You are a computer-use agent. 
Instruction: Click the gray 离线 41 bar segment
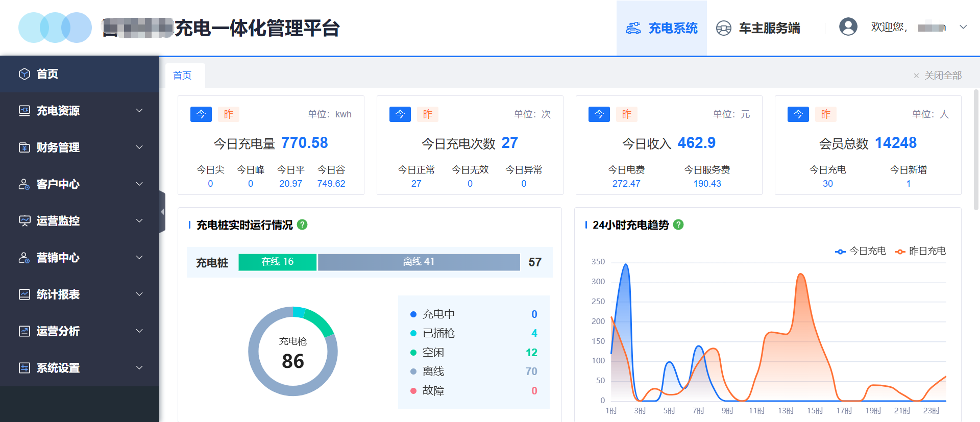tap(419, 262)
